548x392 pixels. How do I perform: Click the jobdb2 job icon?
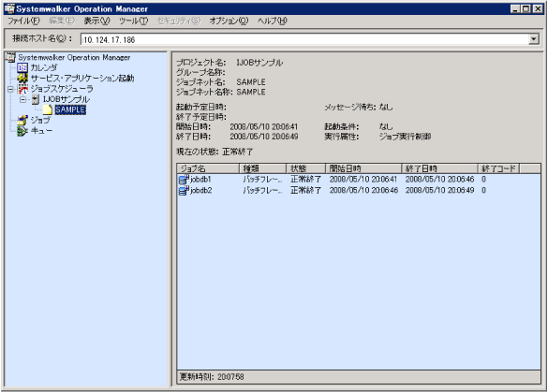coord(184,191)
